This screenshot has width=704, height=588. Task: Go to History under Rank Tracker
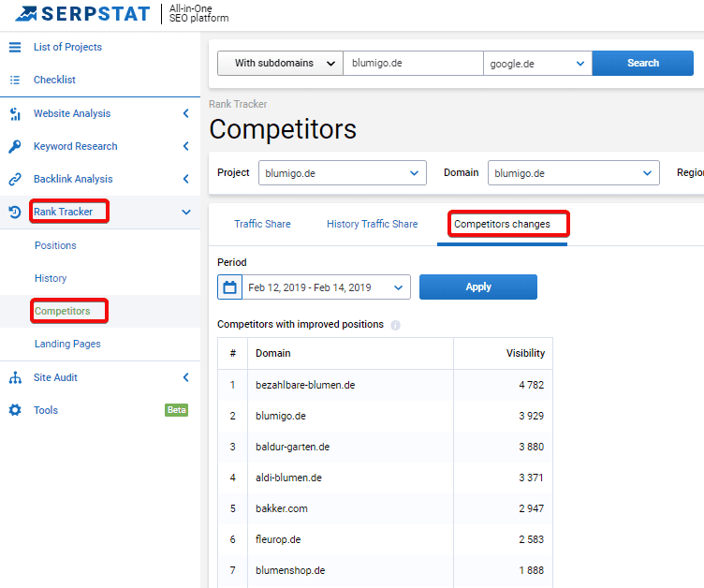[x=51, y=278]
